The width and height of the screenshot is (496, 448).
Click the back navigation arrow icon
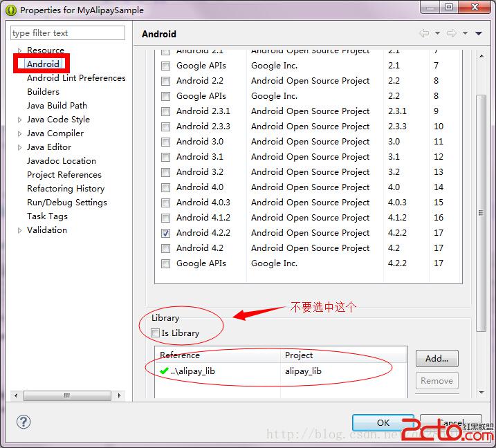click(x=424, y=33)
